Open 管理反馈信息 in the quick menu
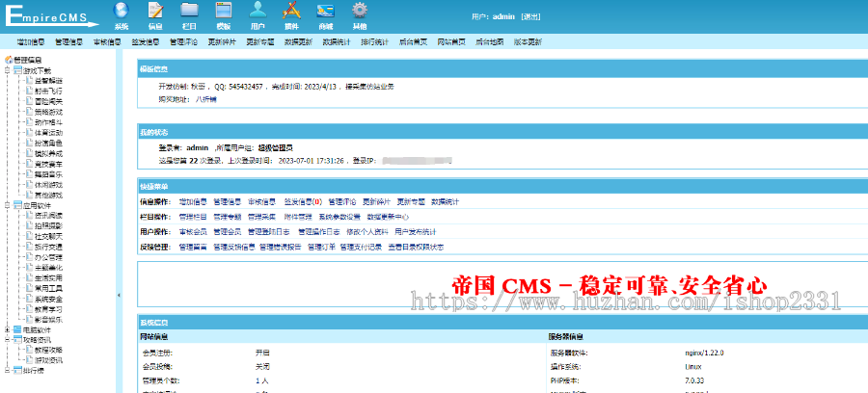 tap(234, 248)
